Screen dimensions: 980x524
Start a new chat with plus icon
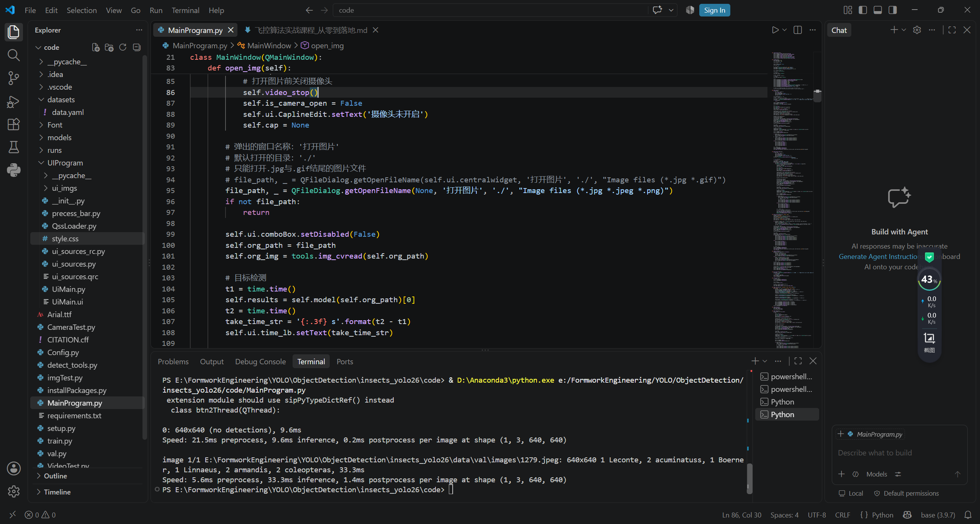click(894, 30)
